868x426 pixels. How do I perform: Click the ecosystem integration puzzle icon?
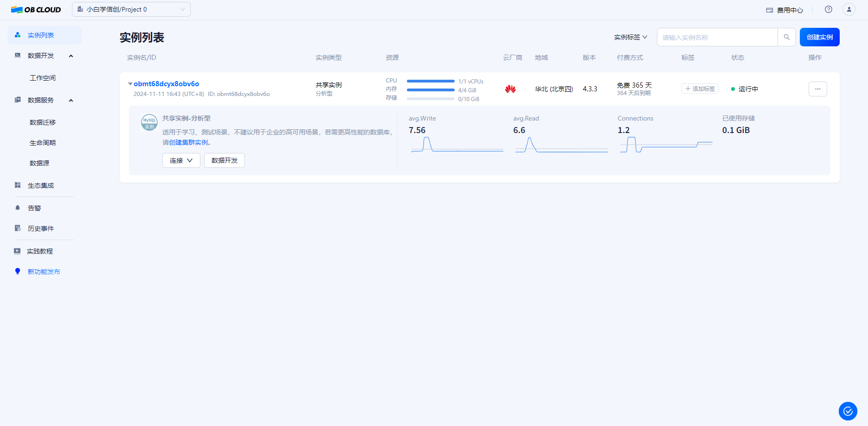coord(18,185)
